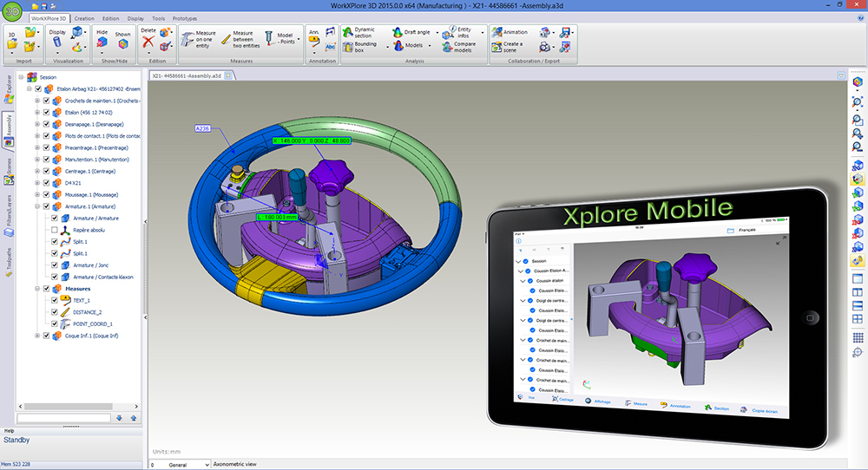Check the Repère absolu checkbox
Screen dimensions: 868x470
54,230
